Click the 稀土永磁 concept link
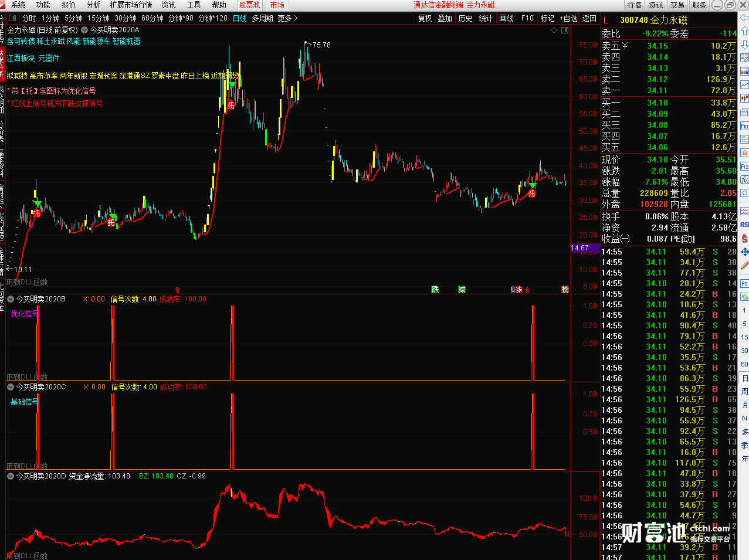Screen dimensions: 749x560 [x=50, y=41]
